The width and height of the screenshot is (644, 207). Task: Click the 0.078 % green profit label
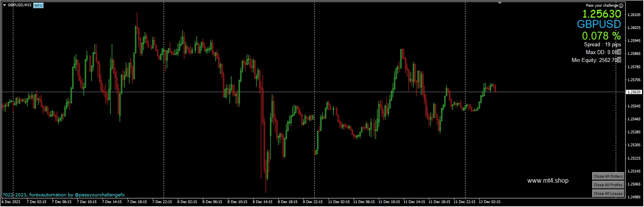602,36
